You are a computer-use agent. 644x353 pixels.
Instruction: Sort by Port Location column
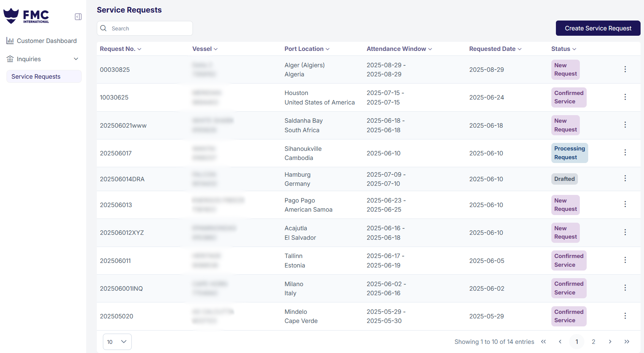click(307, 49)
